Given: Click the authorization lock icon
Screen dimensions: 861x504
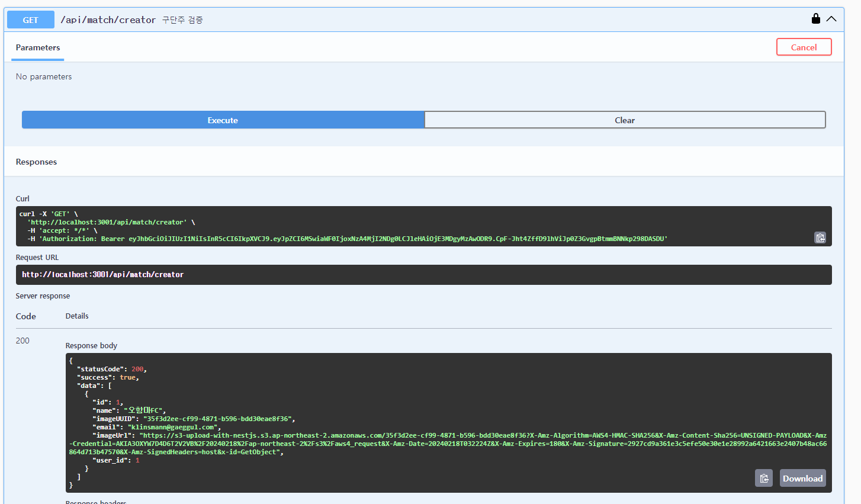Looking at the screenshot, I should pyautogui.click(x=815, y=18).
